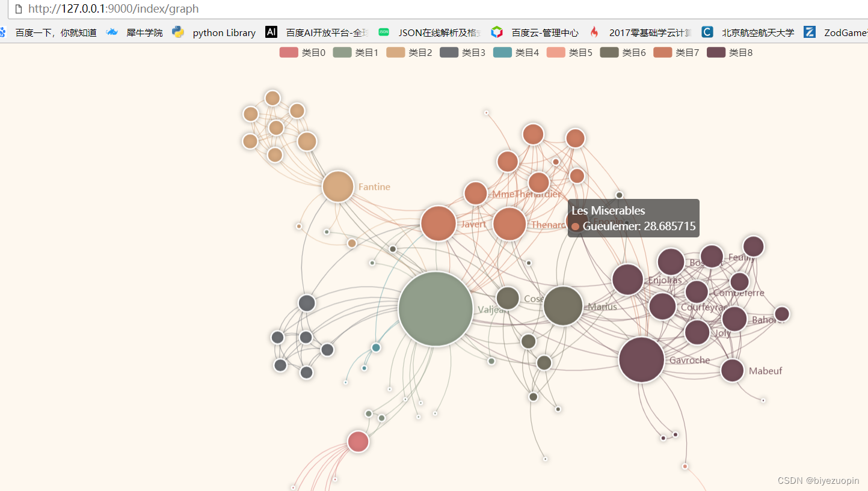868x491 pixels.
Task: Open the 百度AI开放平台 bookmark AI icon
Action: pyautogui.click(x=271, y=32)
